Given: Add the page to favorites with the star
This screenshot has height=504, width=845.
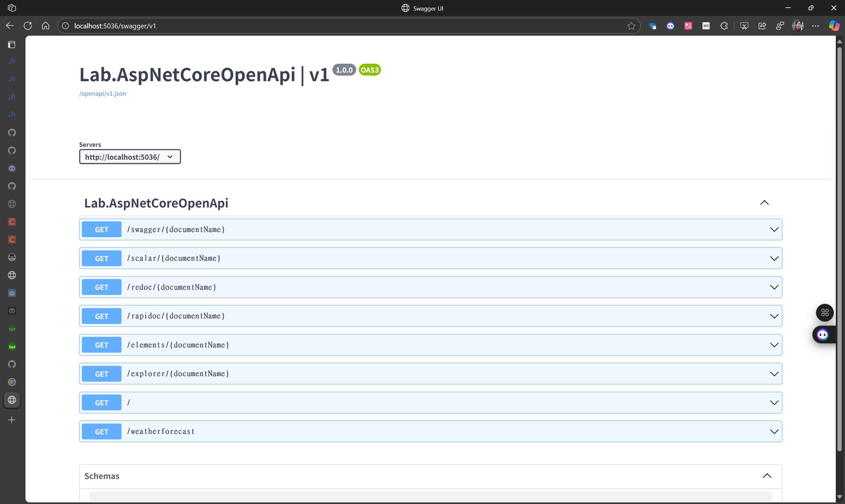Looking at the screenshot, I should [x=631, y=26].
